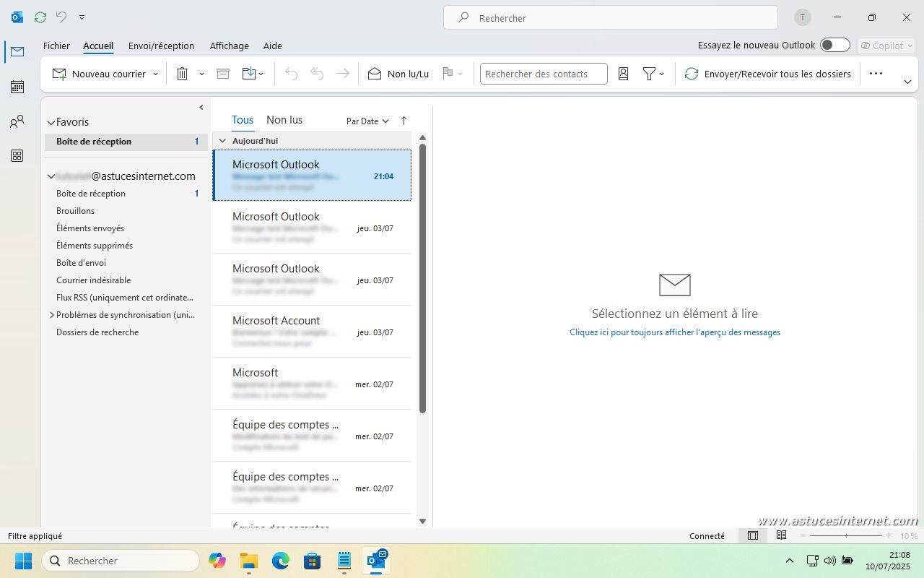This screenshot has width=924, height=578.
Task: Click Envoyer/Recevoir tous les dossiers
Action: pos(768,74)
